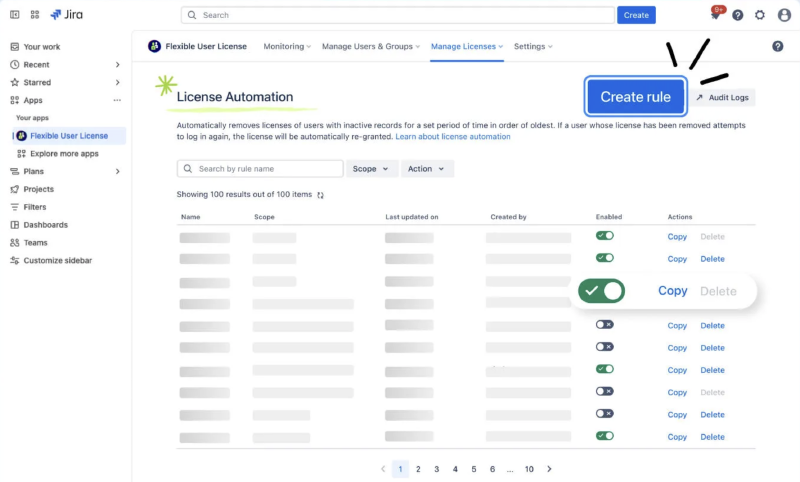Click the help question mark icon in top bar
The image size is (800, 482).
coord(738,15)
